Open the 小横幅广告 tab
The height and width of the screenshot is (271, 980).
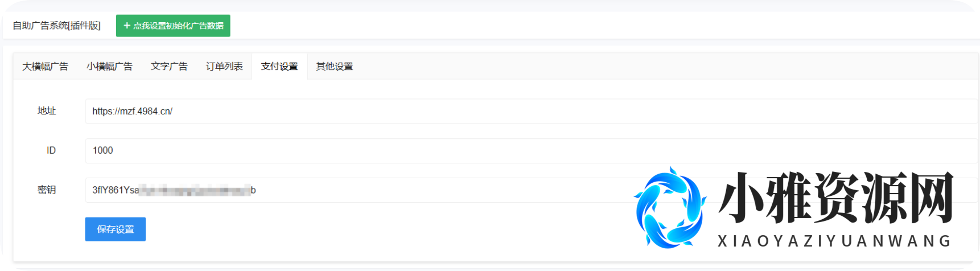point(109,67)
